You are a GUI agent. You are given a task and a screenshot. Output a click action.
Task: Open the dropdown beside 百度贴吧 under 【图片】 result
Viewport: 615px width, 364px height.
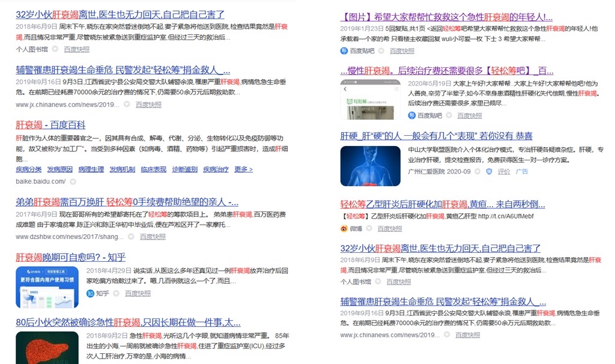[x=381, y=50]
